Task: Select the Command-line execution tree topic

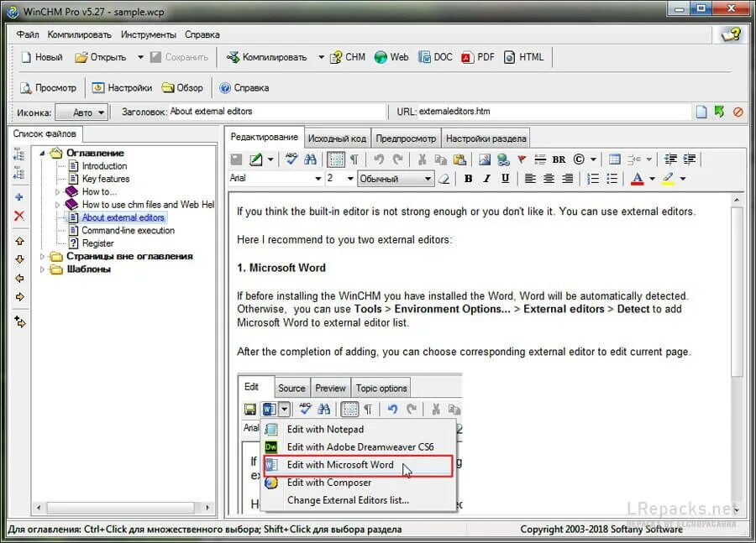Action: (x=128, y=231)
